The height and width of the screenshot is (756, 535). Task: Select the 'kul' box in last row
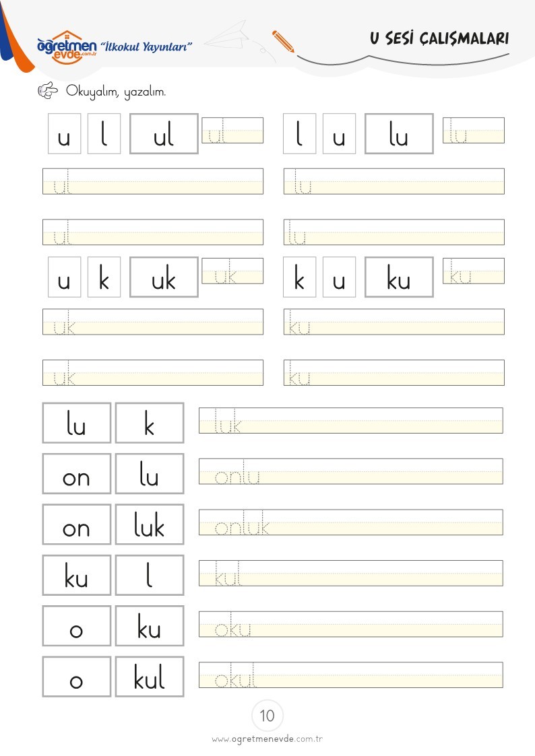(x=150, y=677)
